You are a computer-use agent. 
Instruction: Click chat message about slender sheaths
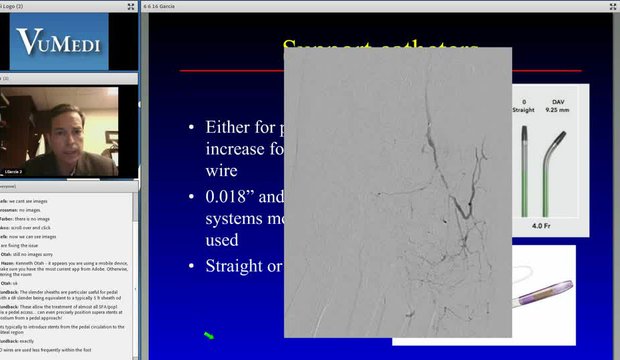(60, 295)
